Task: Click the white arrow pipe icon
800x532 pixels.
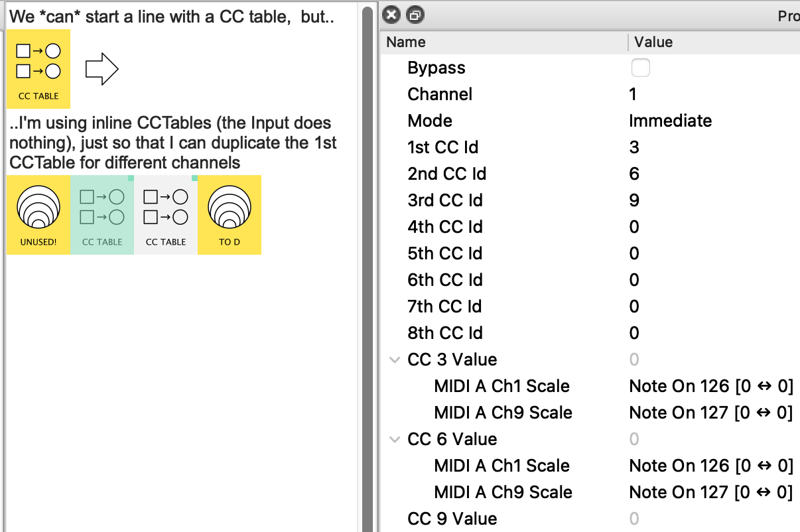Action: (101, 69)
